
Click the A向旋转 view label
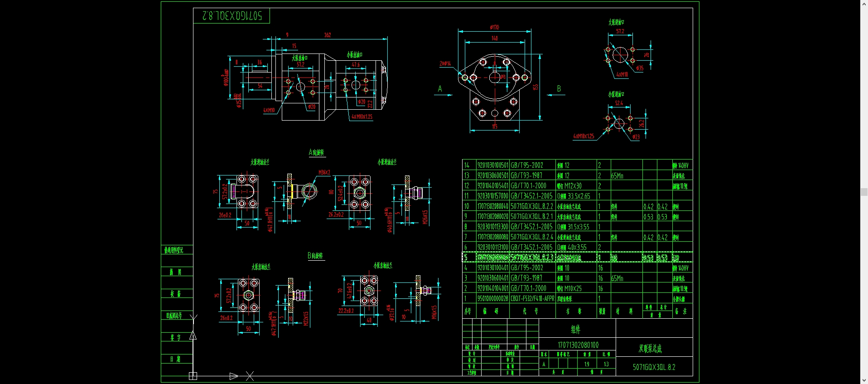tap(316, 152)
